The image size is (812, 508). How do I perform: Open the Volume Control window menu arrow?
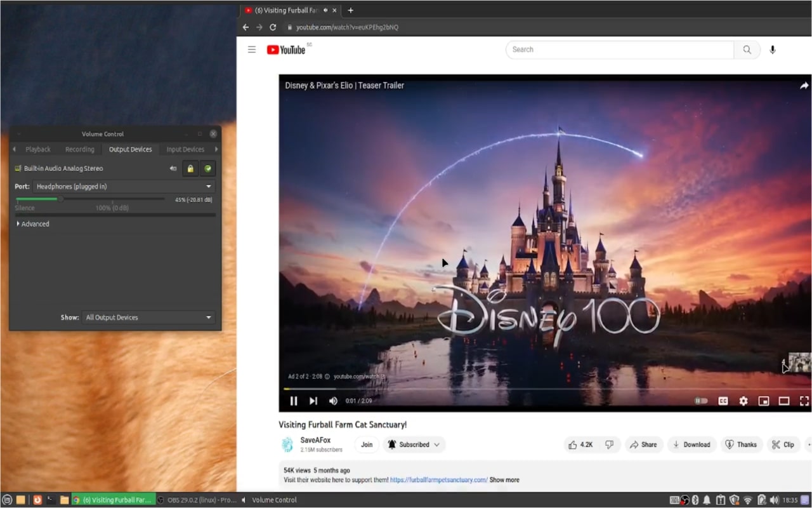tap(18, 134)
